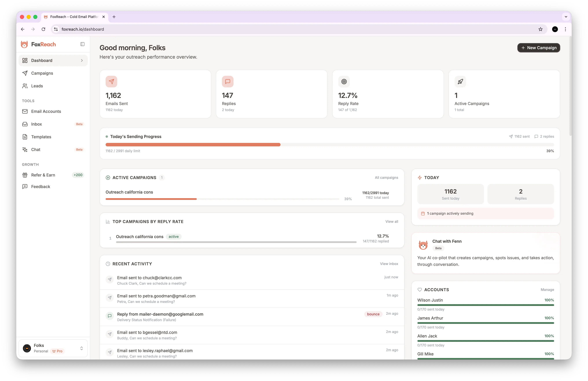This screenshot has height=381, width=588.
Task: Click the bounce tag
Action: (x=373, y=314)
